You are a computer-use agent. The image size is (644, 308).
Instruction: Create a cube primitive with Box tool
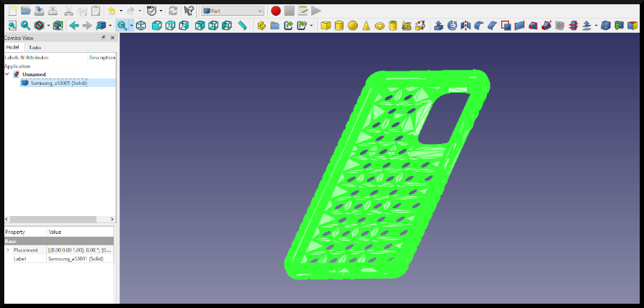click(326, 26)
